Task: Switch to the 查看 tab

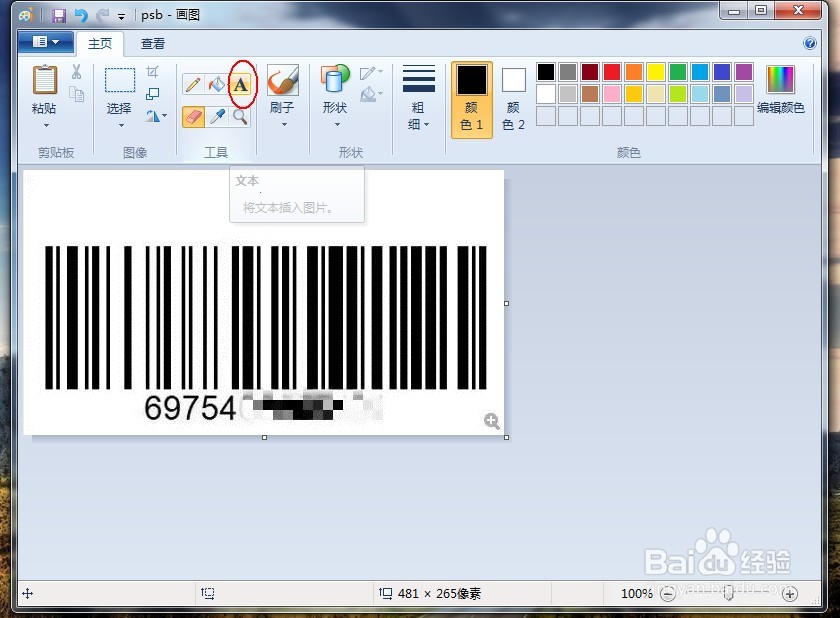Action: point(153,44)
